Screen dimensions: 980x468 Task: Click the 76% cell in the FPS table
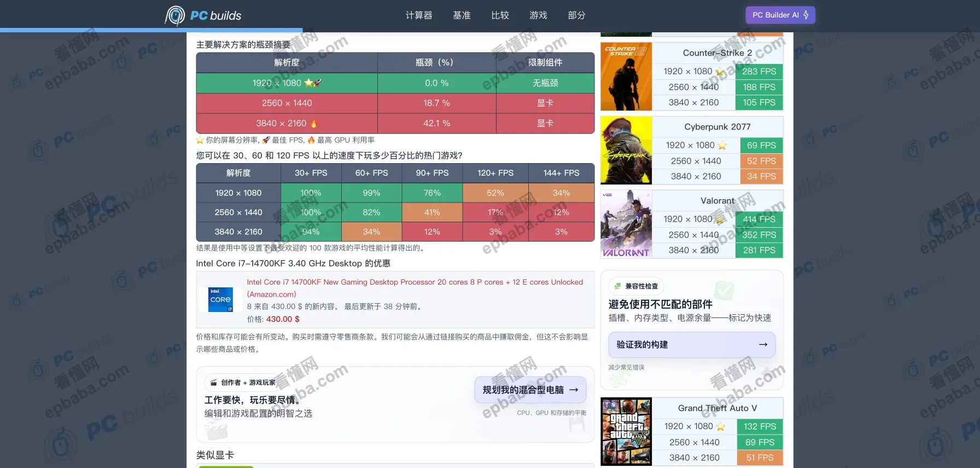[432, 193]
